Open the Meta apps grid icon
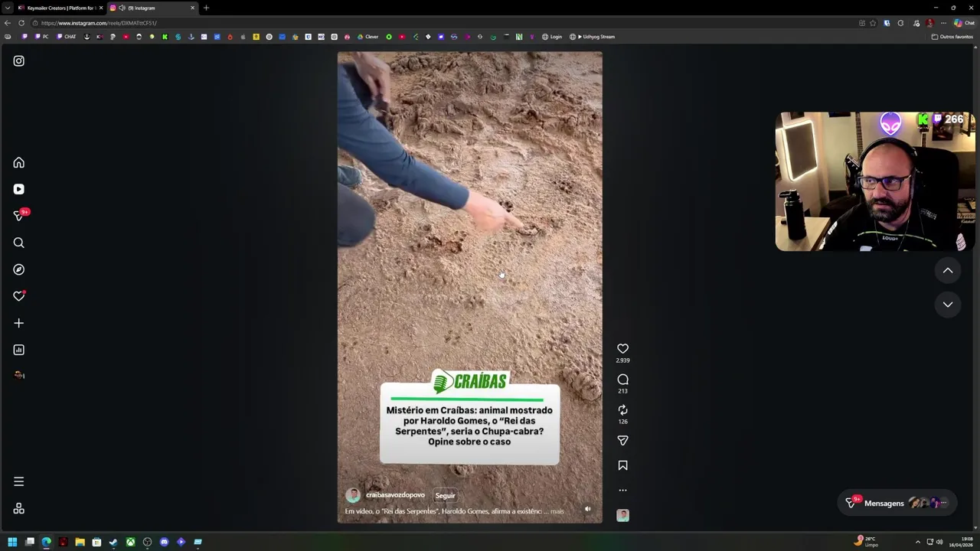Viewport: 980px width, 551px height. click(18, 509)
